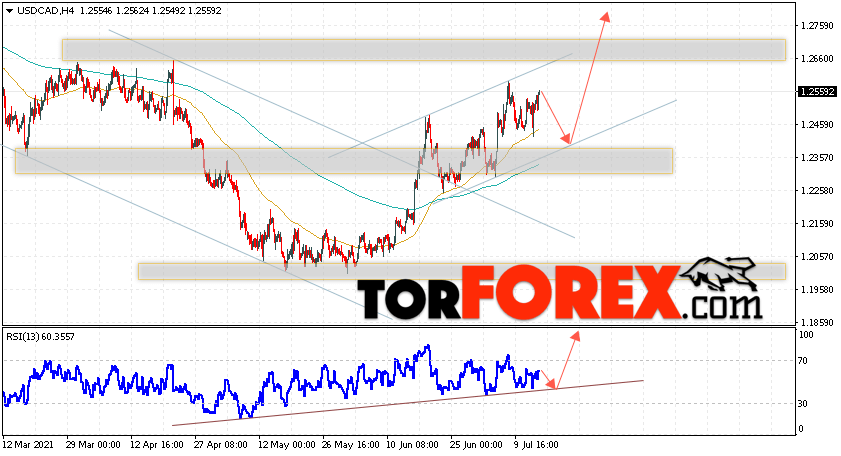
Task: Click the 9 Jul 16:00 time label
Action: [x=535, y=445]
